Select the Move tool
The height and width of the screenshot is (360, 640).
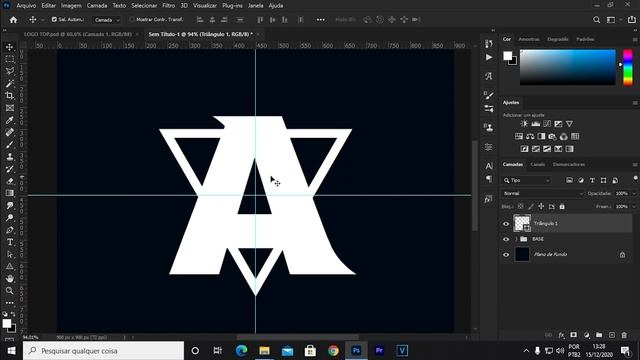9,47
